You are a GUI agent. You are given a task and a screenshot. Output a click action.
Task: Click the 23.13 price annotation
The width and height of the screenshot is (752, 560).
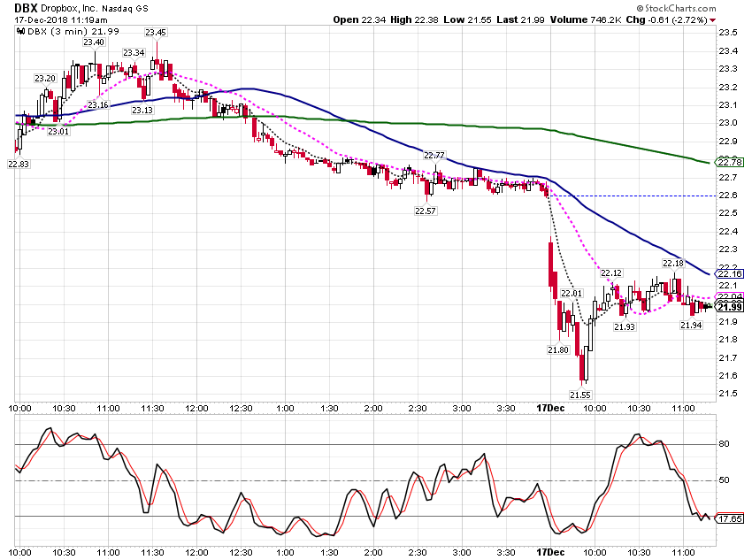[x=142, y=111]
